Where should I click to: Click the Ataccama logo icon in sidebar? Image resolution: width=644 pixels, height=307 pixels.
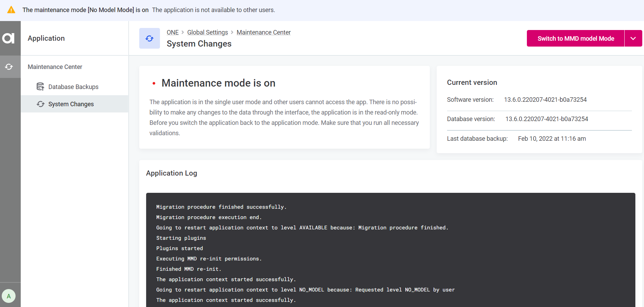(x=9, y=38)
